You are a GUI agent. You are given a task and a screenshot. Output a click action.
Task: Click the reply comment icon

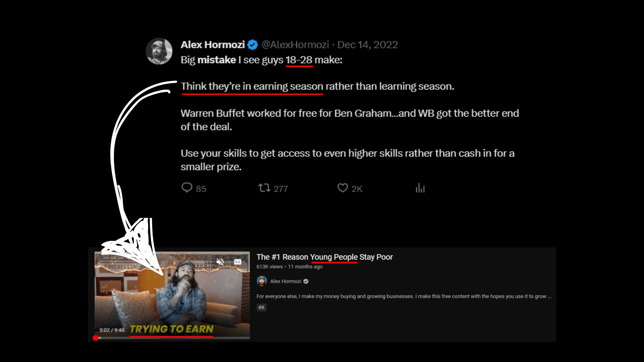(x=187, y=188)
